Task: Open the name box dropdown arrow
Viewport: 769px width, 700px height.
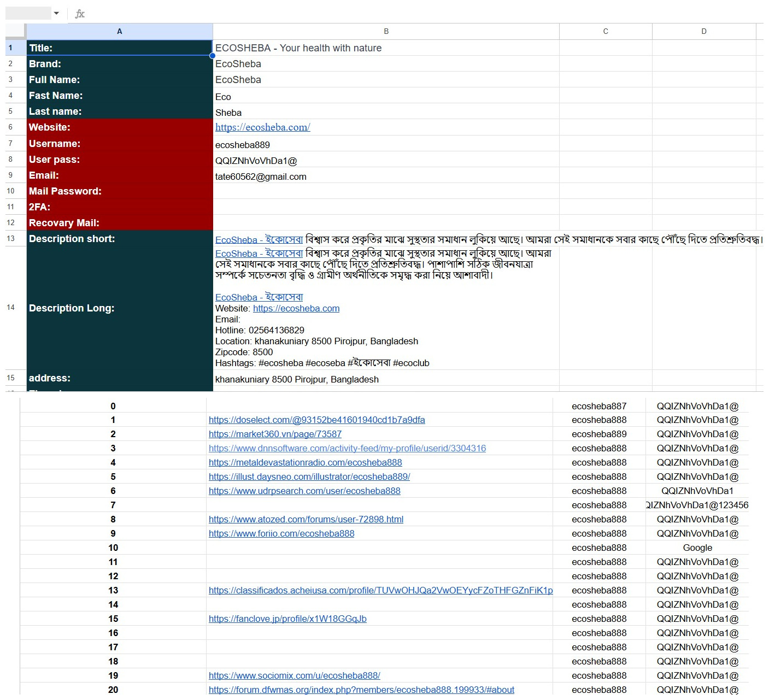Action: (56, 14)
